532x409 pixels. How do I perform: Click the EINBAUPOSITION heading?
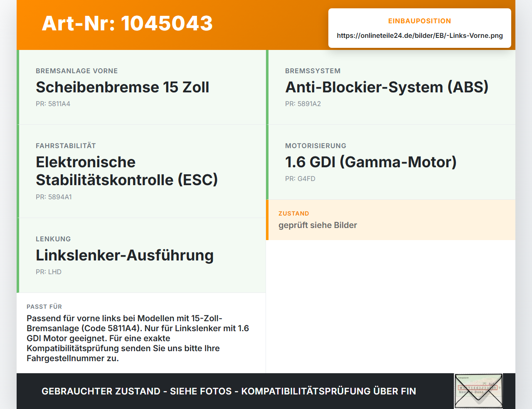[420, 21]
